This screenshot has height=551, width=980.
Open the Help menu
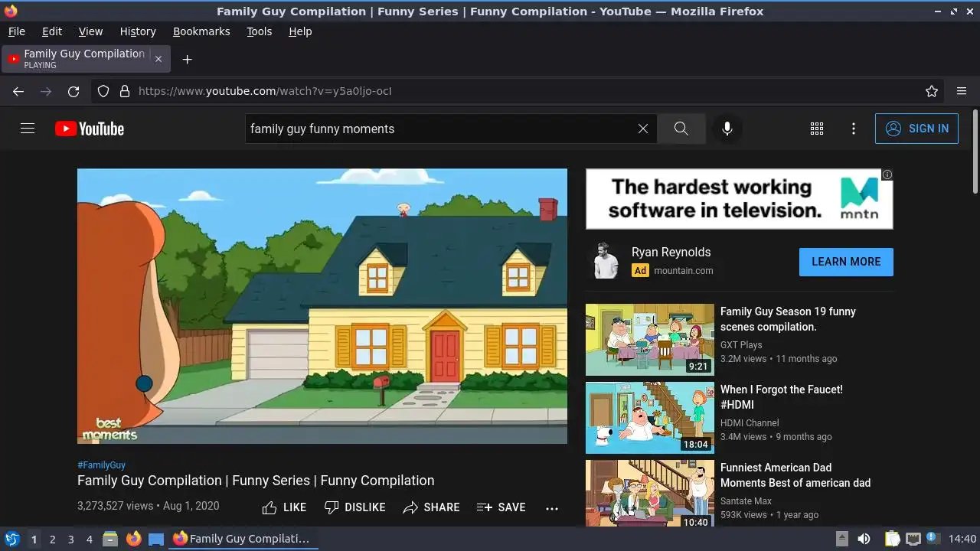coord(300,31)
